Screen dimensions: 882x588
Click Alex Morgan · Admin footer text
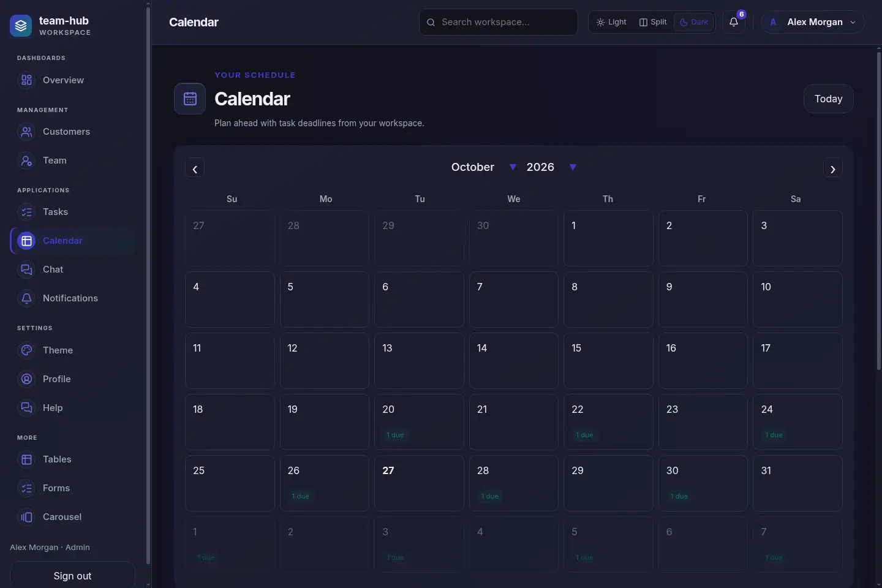[50, 548]
